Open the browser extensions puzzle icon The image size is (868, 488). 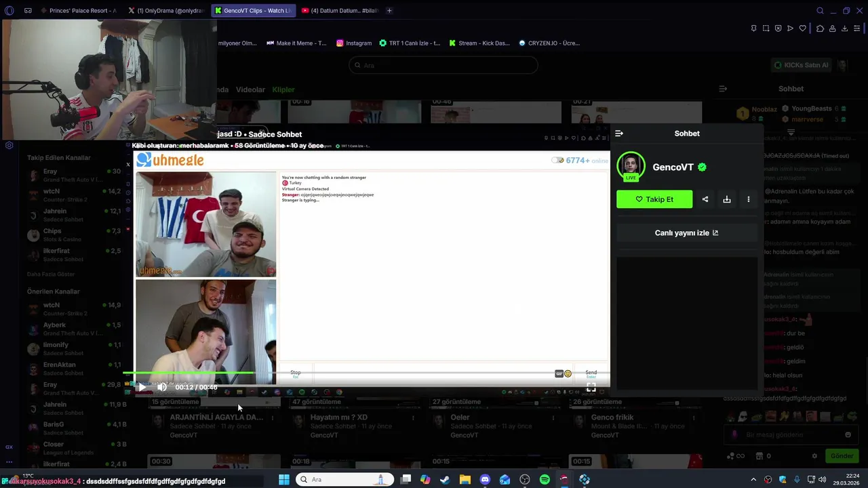pos(820,28)
